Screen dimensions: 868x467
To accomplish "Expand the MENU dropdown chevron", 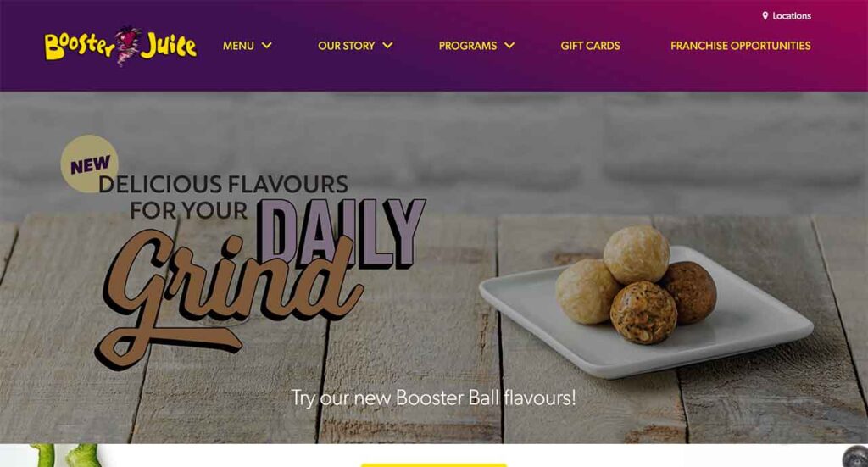I will 267,46.
